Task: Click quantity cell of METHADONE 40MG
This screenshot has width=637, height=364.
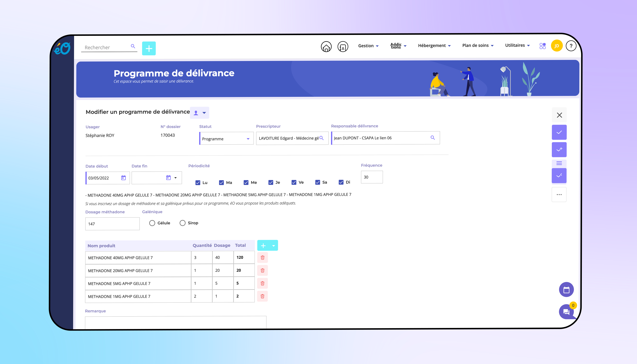Action: [201, 258]
